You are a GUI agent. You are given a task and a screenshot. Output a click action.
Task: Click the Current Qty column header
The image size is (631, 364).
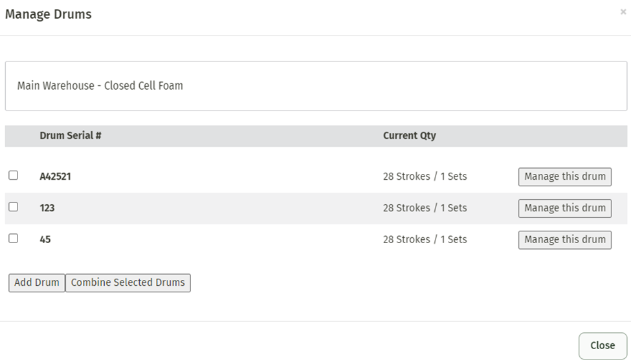[x=409, y=136]
